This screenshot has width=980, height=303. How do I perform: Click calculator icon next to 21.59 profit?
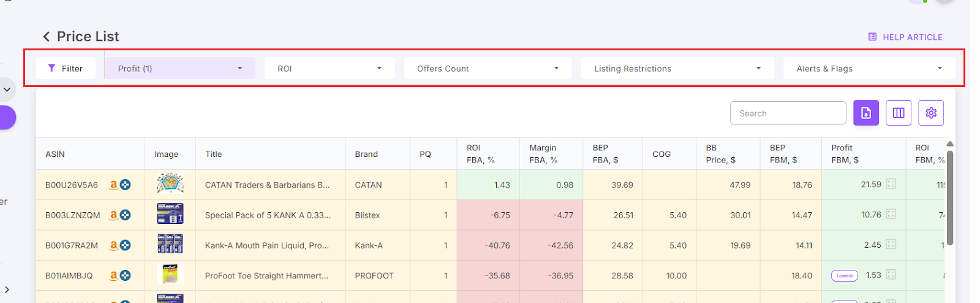(891, 184)
